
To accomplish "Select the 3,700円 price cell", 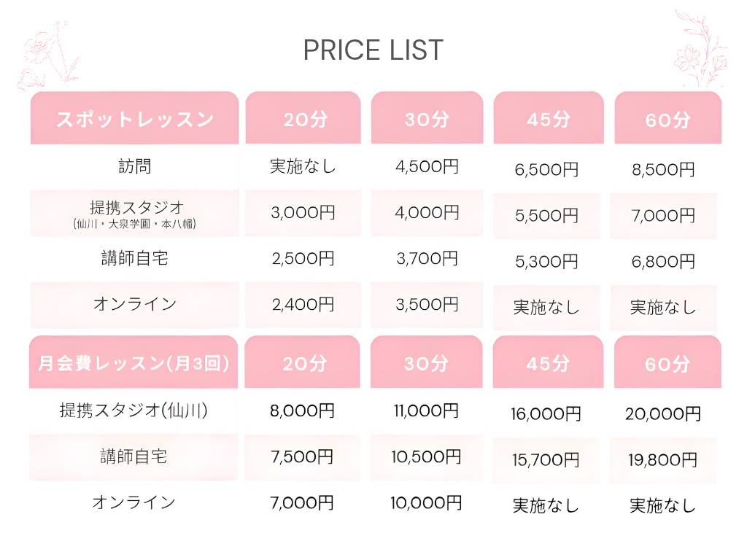I will tap(427, 258).
